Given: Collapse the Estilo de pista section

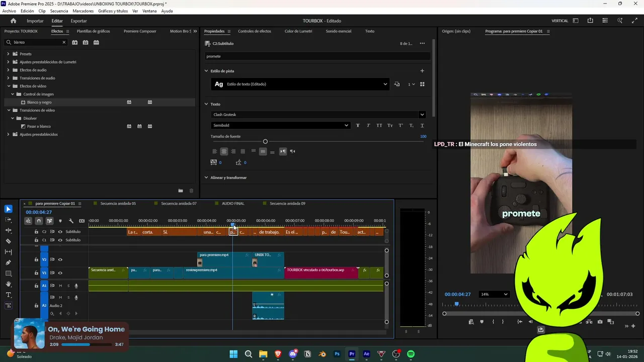Looking at the screenshot, I should tap(206, 71).
